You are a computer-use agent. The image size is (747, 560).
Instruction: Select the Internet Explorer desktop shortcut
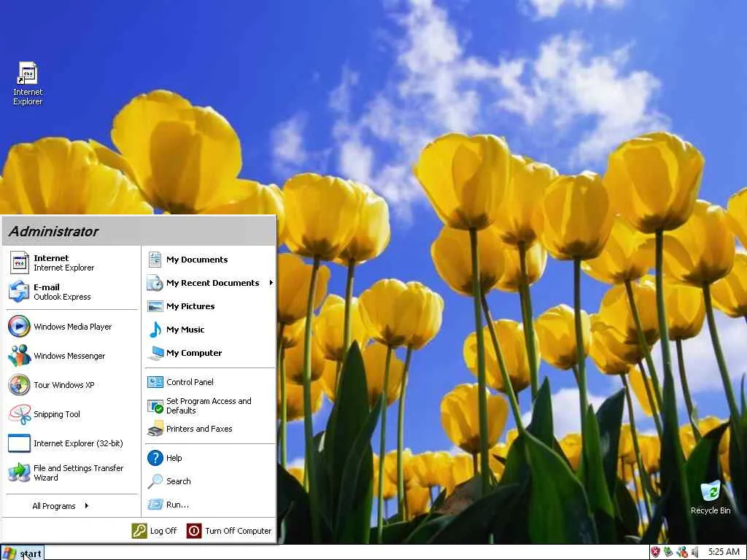28,84
